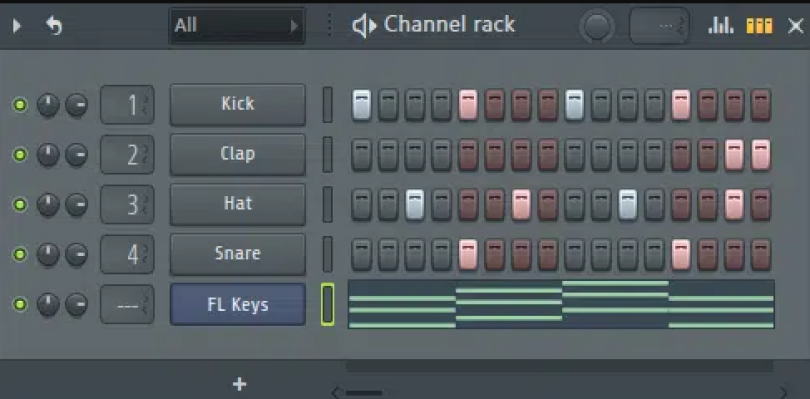Open the All channel filter dropdown
Image resolution: width=810 pixels, height=399 pixels.
[237, 25]
